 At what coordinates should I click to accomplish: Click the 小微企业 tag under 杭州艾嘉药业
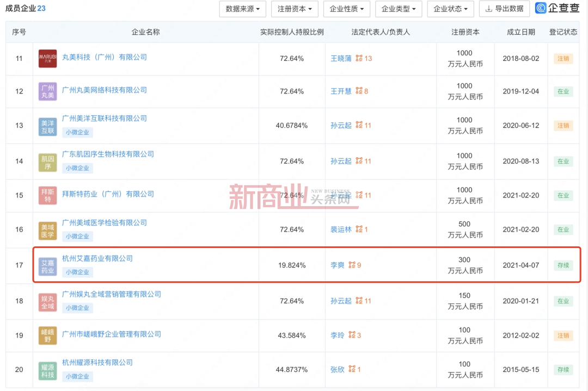tap(78, 272)
